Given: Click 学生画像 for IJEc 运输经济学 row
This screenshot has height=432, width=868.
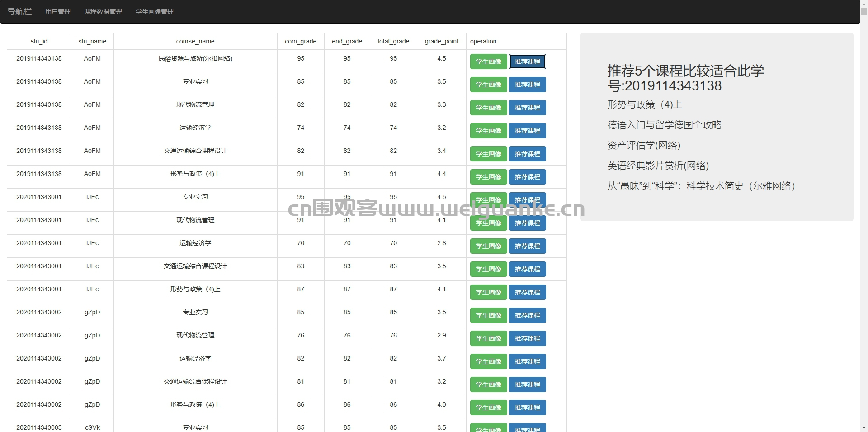Looking at the screenshot, I should (x=489, y=246).
